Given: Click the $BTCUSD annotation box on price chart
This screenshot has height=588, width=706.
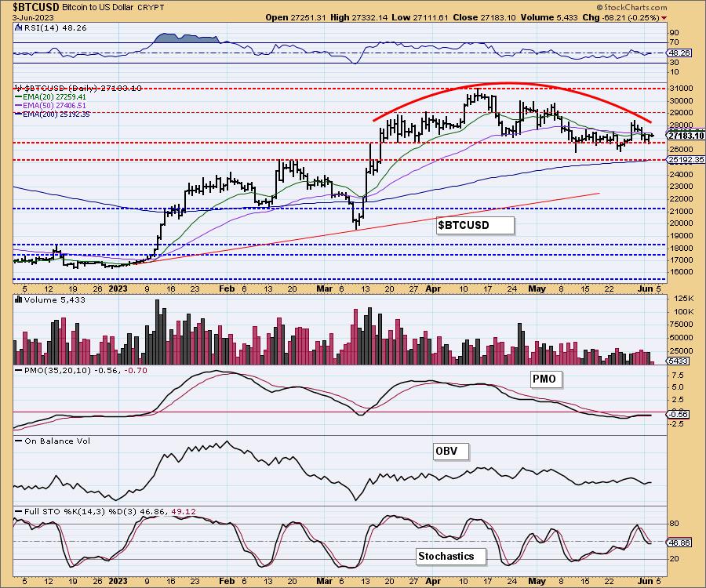Looking at the screenshot, I should [475, 225].
